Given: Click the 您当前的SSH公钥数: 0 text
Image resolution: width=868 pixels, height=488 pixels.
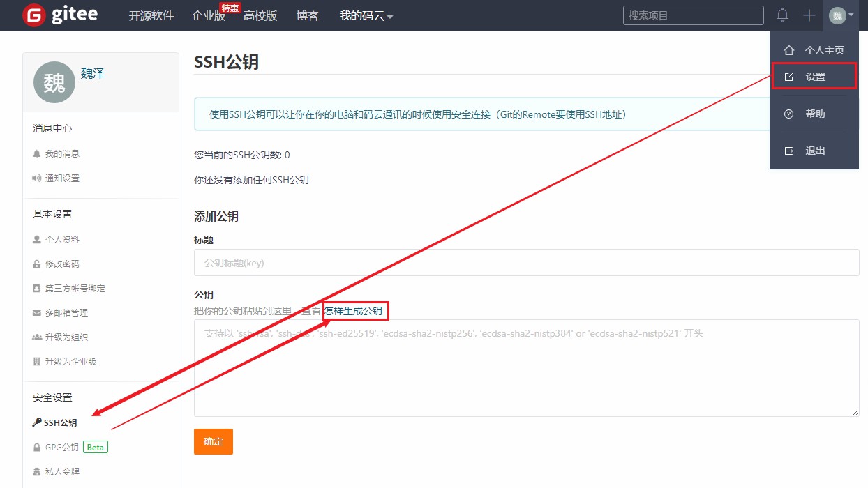Looking at the screenshot, I should point(241,155).
